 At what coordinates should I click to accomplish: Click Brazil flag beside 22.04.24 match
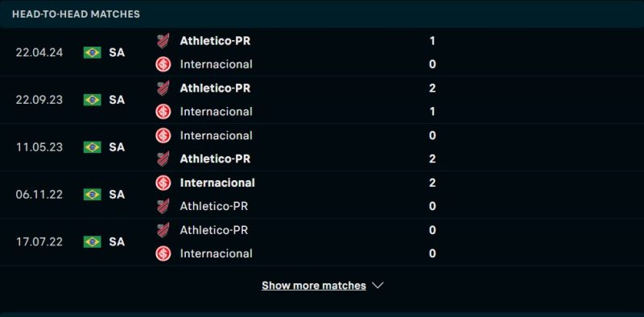[93, 52]
